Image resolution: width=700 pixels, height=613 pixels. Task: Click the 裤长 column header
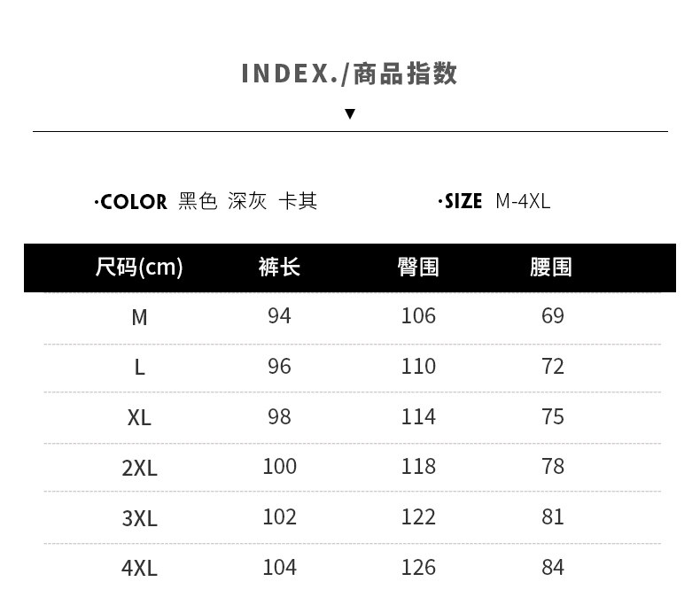(x=279, y=267)
